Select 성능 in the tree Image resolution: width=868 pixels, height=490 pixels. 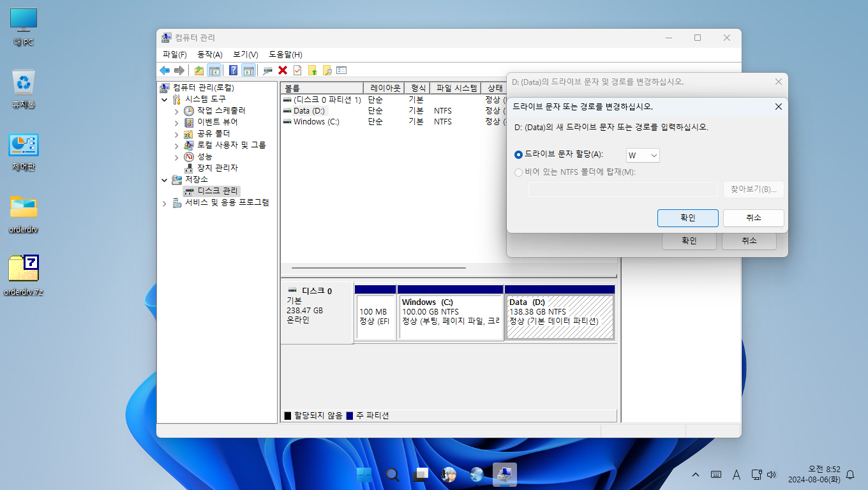[204, 156]
